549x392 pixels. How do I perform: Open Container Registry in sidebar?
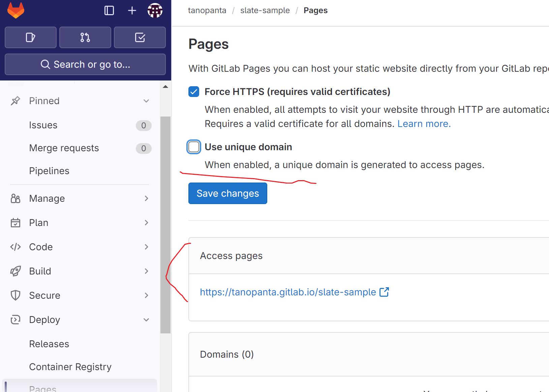[x=70, y=367]
